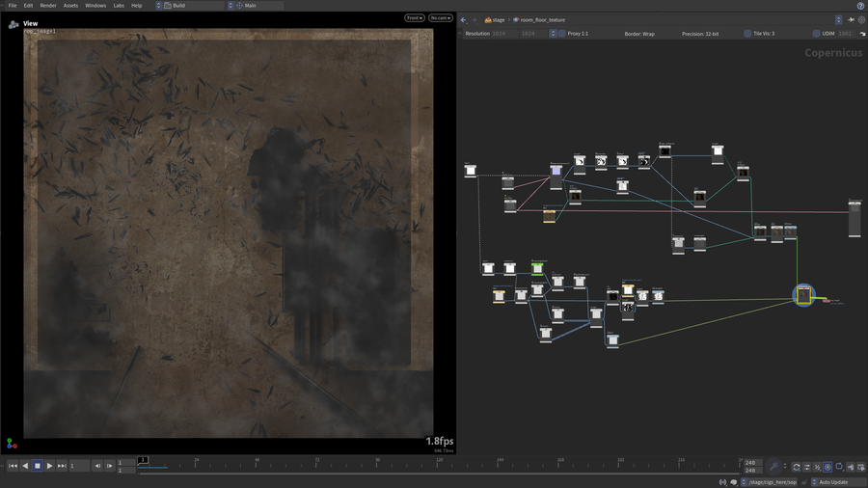Viewport: 868px width, 488px height.
Task: Open the No cam camera dropdown
Action: (441, 17)
